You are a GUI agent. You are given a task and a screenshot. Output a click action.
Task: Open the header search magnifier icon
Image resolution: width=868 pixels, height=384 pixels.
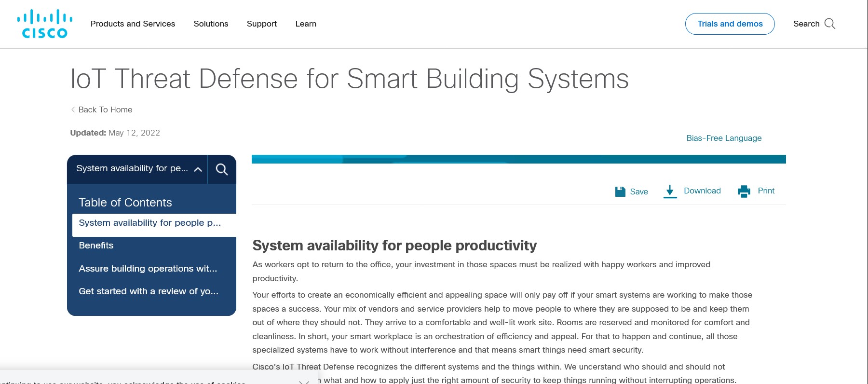[x=830, y=24]
